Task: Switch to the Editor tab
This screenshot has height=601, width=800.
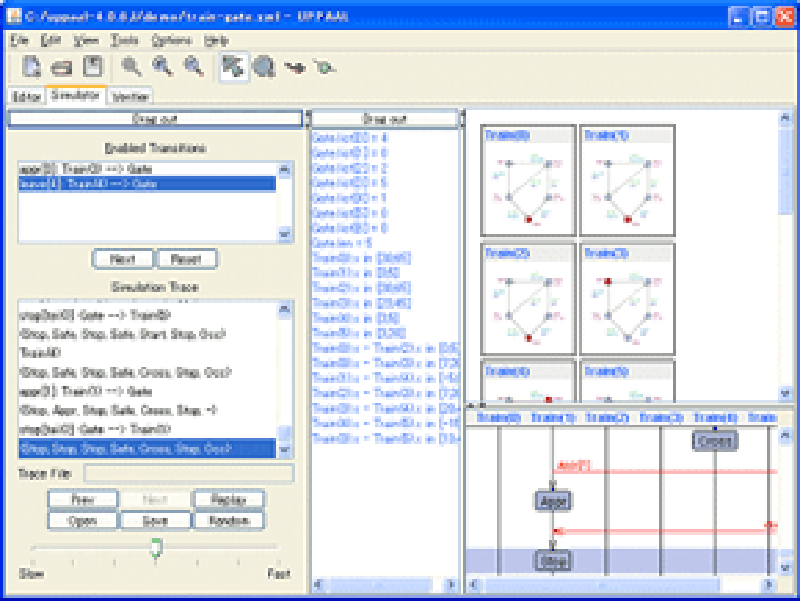Action: (x=27, y=96)
